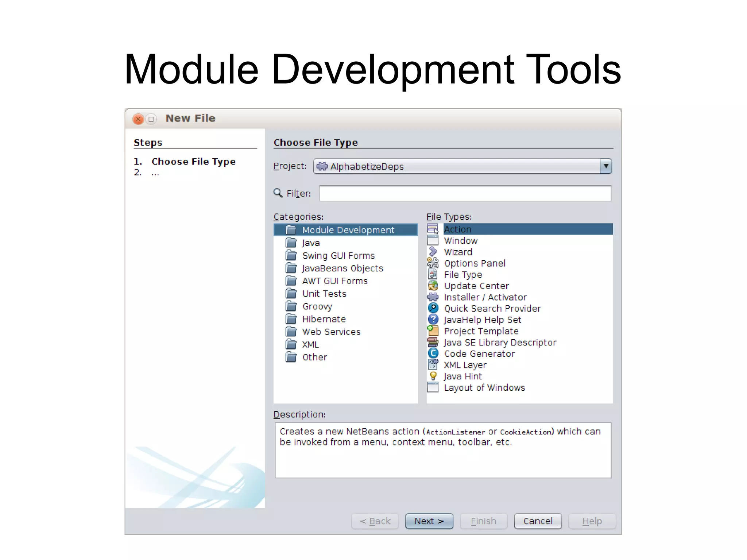Click the Quick Search Provider icon
747x560 pixels.
[x=433, y=308]
